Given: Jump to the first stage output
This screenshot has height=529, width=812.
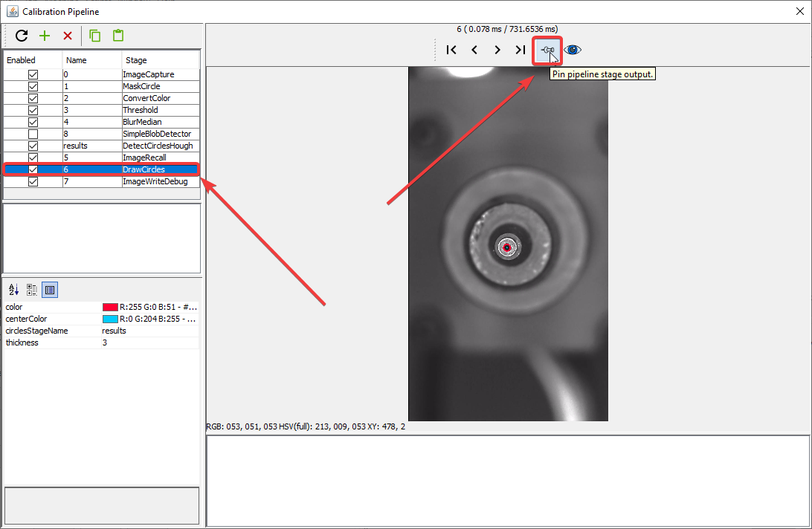Looking at the screenshot, I should pos(451,50).
